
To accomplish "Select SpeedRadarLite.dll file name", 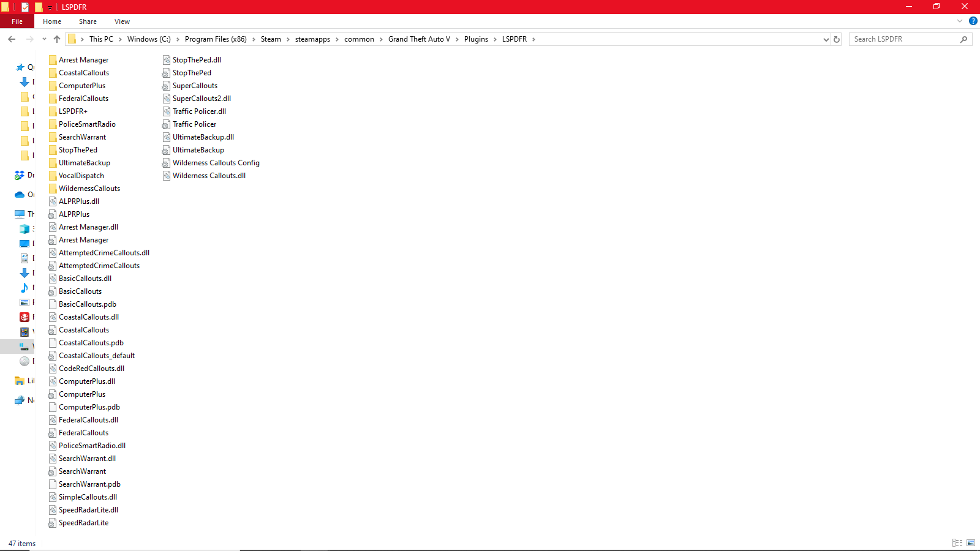I will click(x=88, y=510).
